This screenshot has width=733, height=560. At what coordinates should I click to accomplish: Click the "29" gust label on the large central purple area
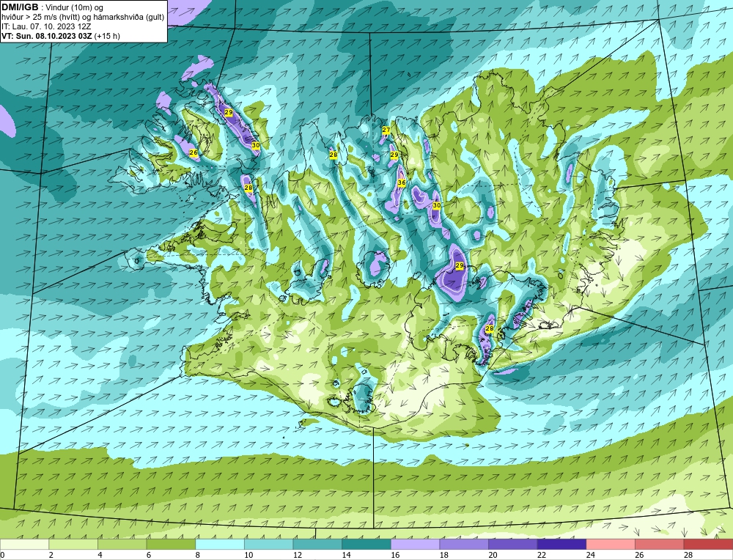pos(460,265)
